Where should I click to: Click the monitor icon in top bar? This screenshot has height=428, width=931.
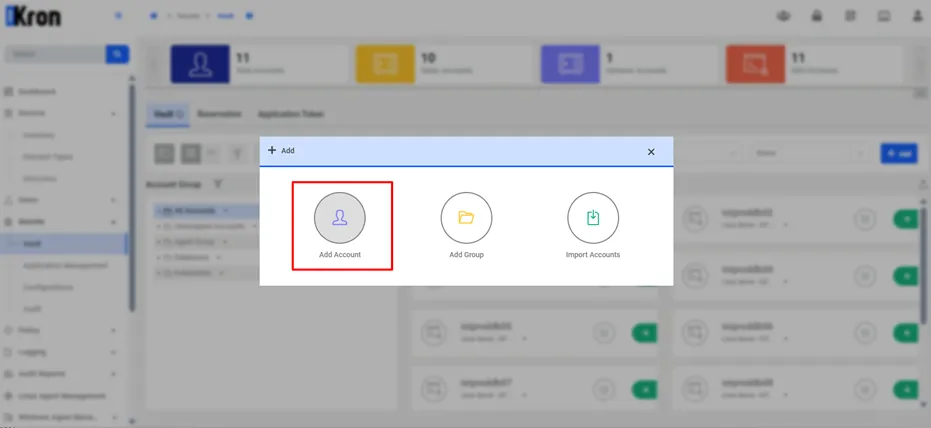point(884,17)
